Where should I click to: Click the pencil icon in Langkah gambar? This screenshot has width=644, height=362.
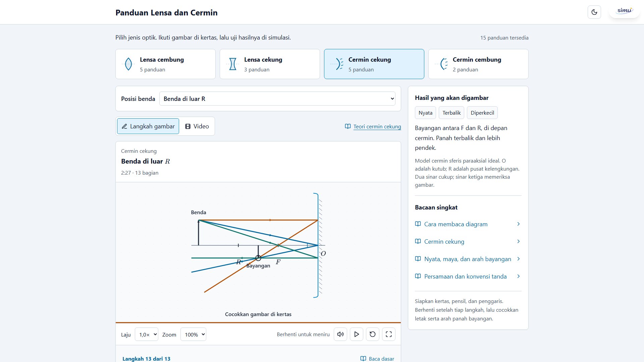point(124,126)
